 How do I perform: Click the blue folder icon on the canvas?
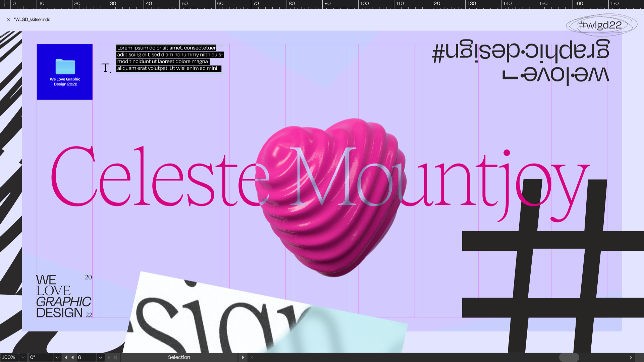pyautogui.click(x=65, y=66)
